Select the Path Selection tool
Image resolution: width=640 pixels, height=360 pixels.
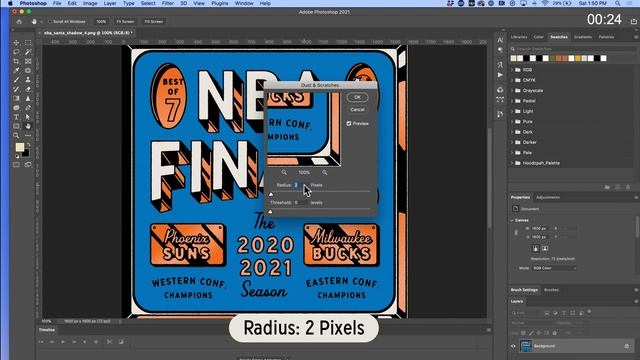[28, 117]
